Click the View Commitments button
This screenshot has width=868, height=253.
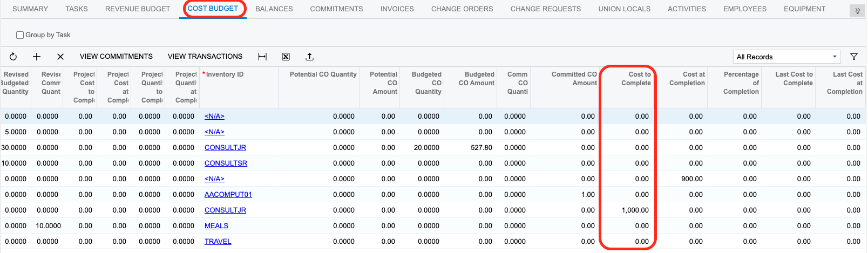pyautogui.click(x=116, y=57)
